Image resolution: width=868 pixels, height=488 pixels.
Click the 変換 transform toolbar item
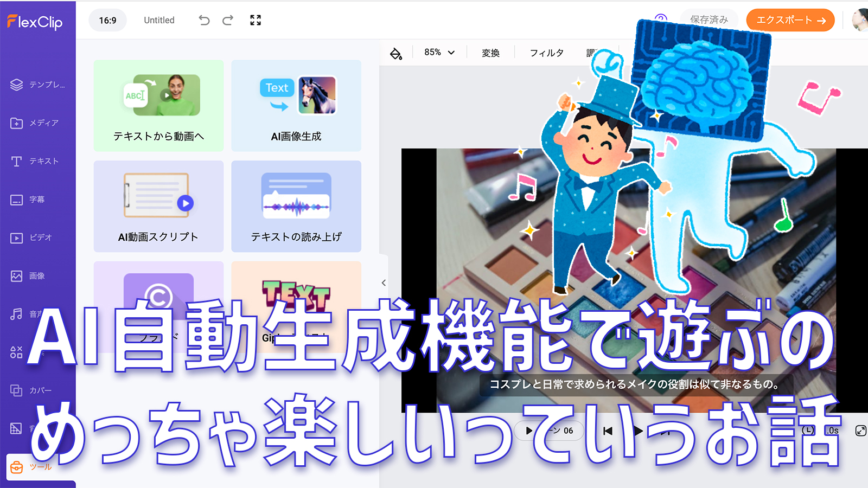490,53
